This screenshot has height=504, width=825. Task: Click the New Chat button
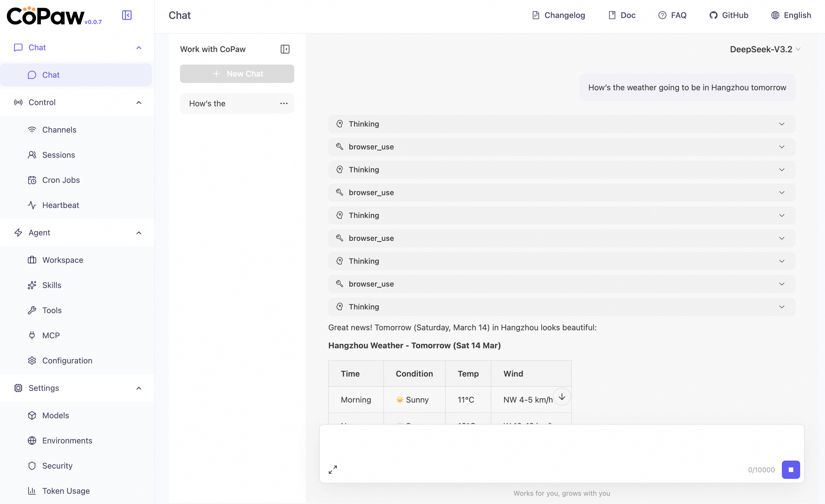(237, 74)
